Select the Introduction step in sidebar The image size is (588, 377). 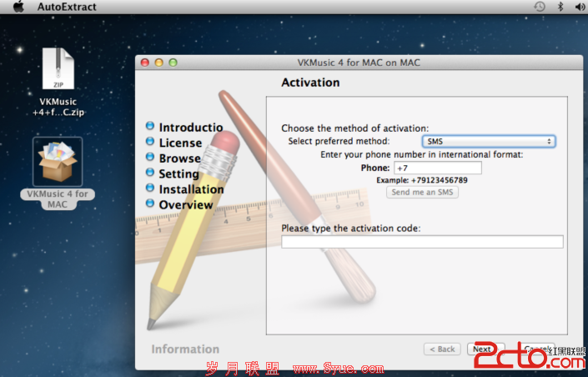191,128
